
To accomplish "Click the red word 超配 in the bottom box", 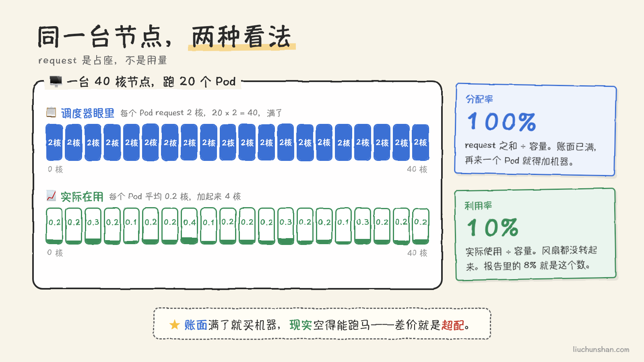I will tap(453, 325).
